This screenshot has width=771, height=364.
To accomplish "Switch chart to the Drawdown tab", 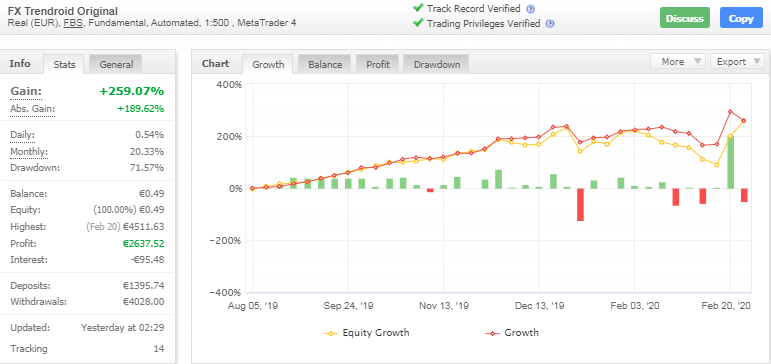I will click(437, 64).
